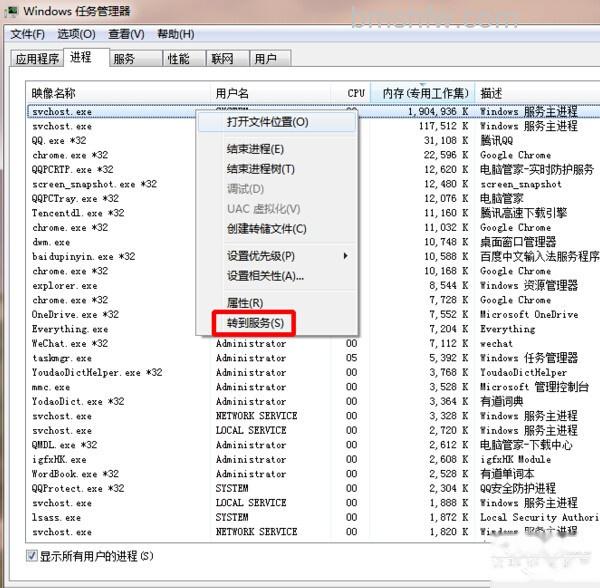Screen dimensions: 600x588
Task: Click description 电脑管家-下载中心
Action: (526, 445)
